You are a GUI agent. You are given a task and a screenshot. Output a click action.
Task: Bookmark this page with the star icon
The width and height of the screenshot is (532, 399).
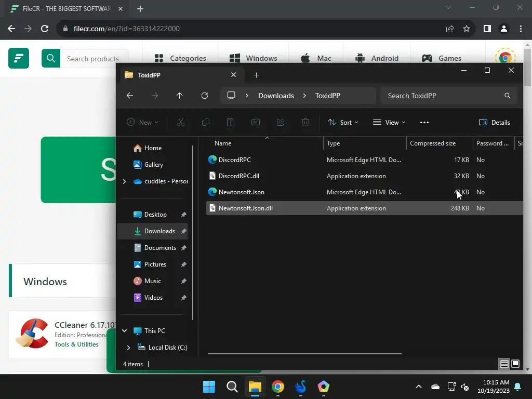467,29
